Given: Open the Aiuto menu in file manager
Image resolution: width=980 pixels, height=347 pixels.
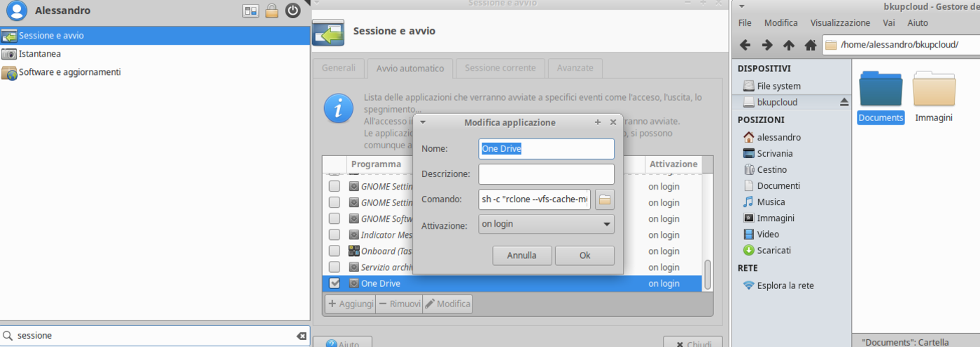Looking at the screenshot, I should 918,23.
